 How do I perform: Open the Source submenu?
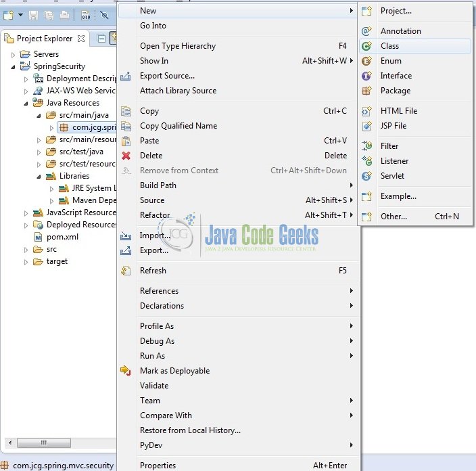pyautogui.click(x=237, y=200)
